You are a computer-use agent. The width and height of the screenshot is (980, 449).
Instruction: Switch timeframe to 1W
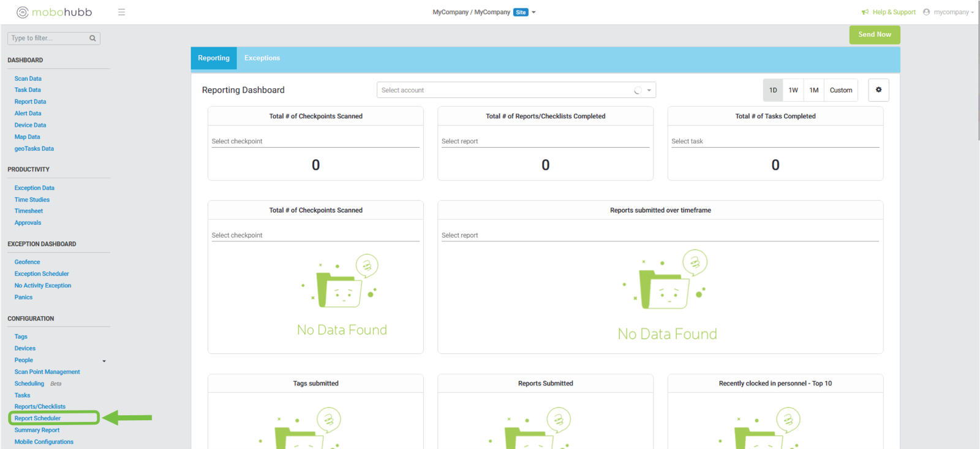pos(793,90)
